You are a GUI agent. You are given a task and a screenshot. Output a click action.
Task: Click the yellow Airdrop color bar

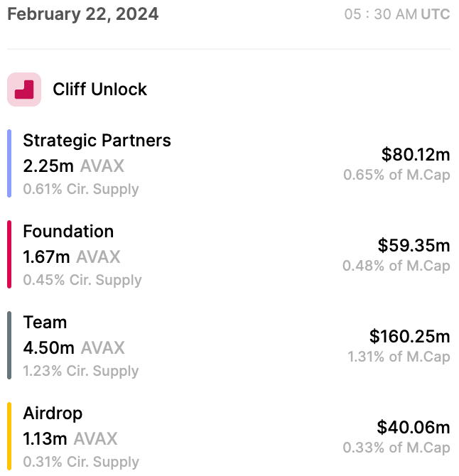tap(9, 436)
